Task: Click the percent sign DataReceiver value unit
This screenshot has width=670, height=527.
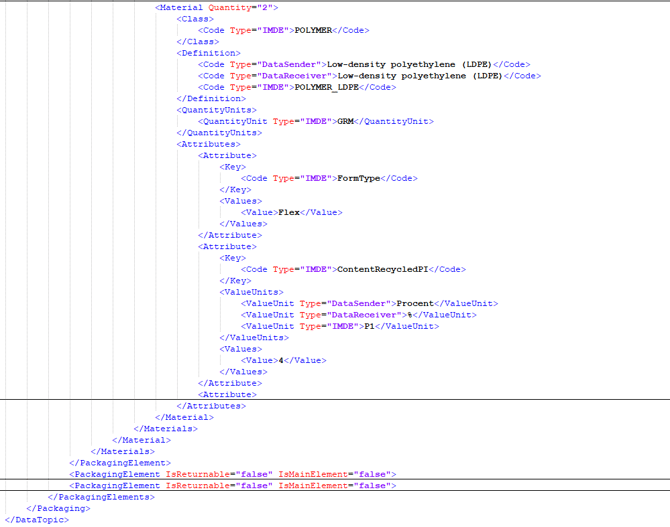Action: pyautogui.click(x=410, y=314)
